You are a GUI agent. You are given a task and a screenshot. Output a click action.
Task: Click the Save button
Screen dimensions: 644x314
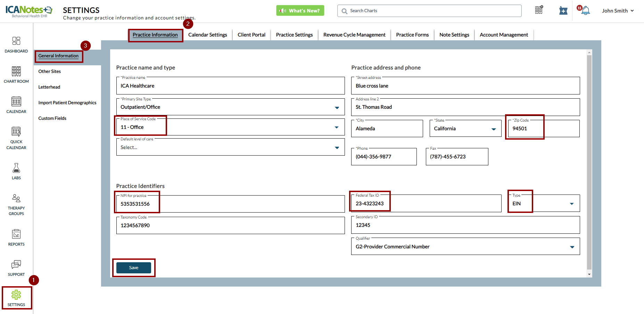click(134, 268)
